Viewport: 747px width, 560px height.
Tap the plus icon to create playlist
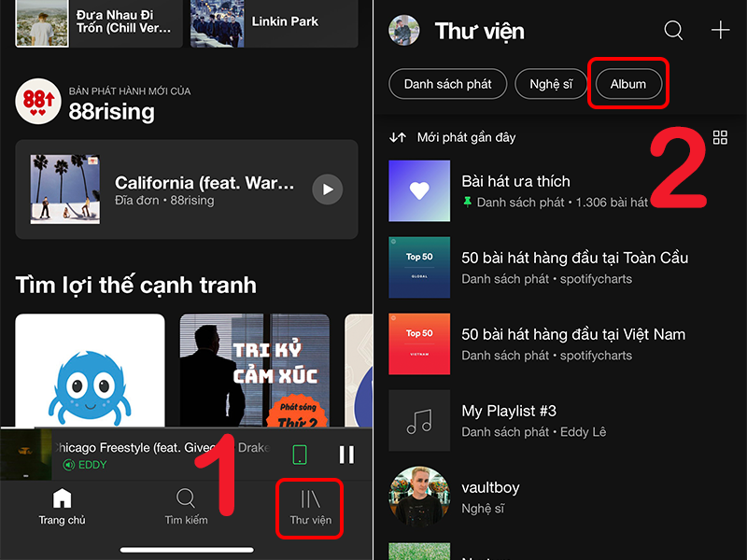point(720,30)
